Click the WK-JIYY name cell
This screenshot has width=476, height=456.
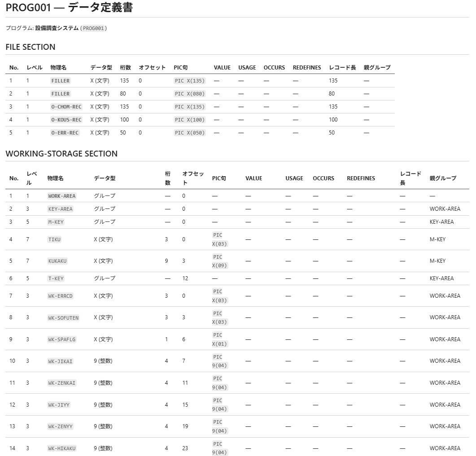click(x=59, y=405)
